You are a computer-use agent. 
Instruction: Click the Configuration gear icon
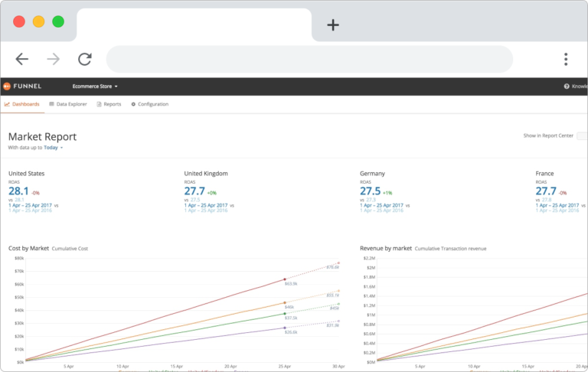[133, 104]
